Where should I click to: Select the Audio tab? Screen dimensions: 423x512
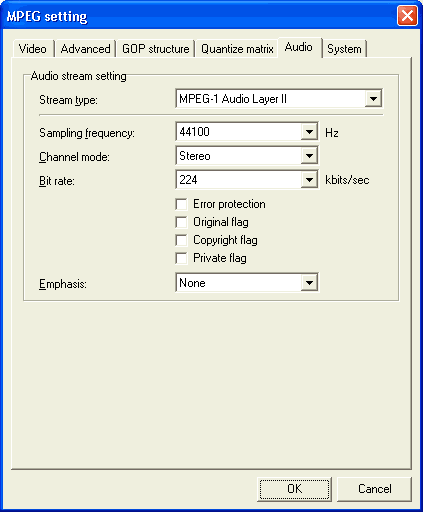[x=299, y=47]
